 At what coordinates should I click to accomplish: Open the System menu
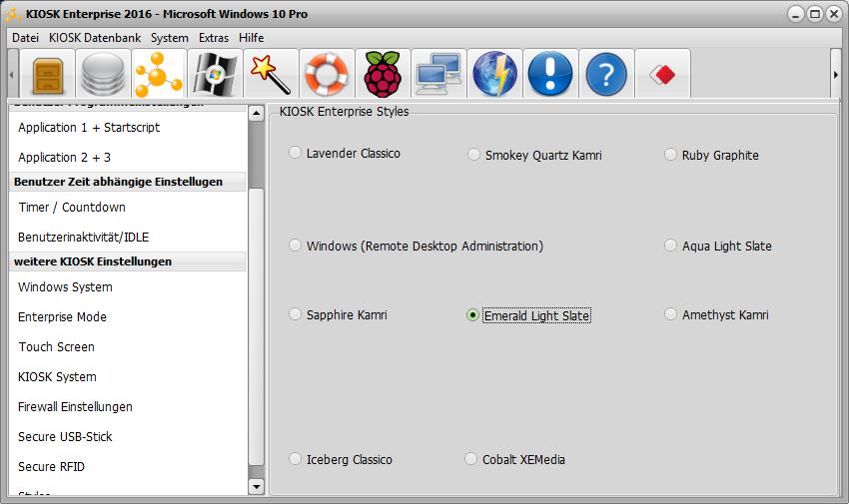click(x=170, y=38)
